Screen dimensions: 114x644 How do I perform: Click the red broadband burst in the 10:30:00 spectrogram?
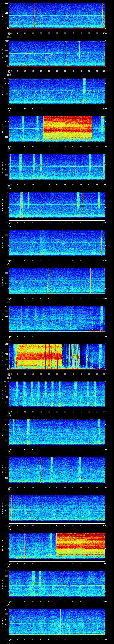point(81,544)
